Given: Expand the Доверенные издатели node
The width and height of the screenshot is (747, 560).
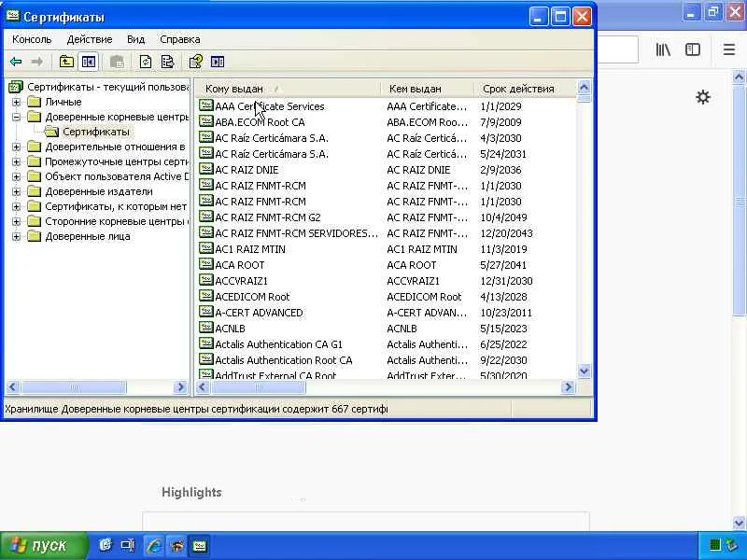Looking at the screenshot, I should 16,192.
